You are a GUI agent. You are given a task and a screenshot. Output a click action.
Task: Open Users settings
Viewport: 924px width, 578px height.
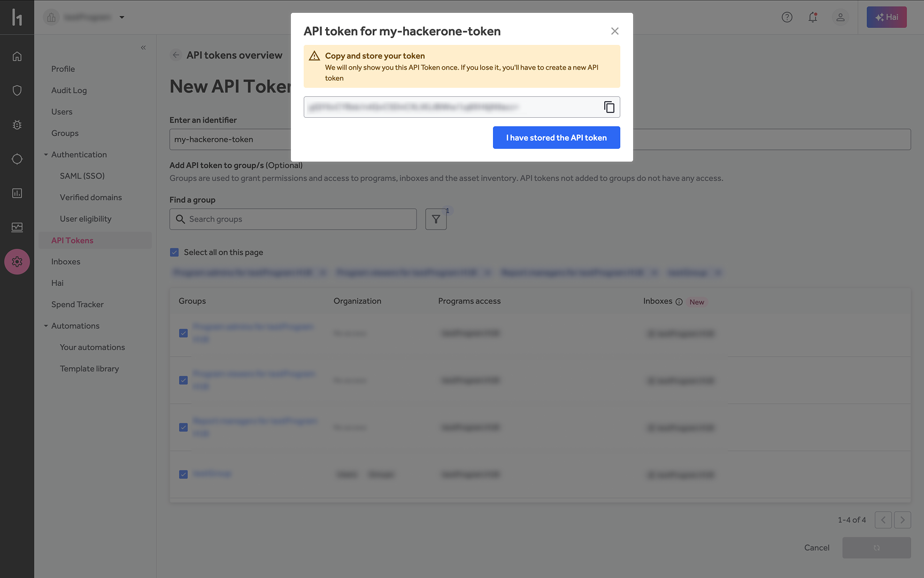click(x=62, y=112)
